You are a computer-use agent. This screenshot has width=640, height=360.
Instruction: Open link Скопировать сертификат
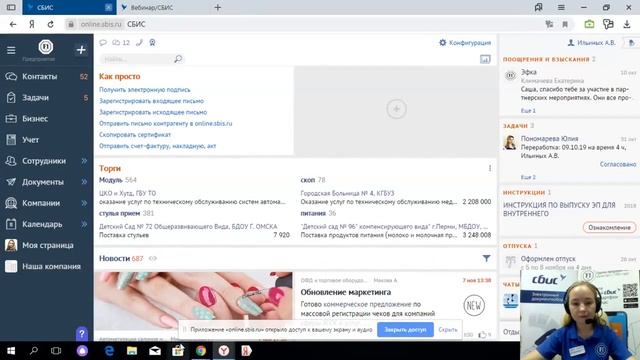click(135, 134)
